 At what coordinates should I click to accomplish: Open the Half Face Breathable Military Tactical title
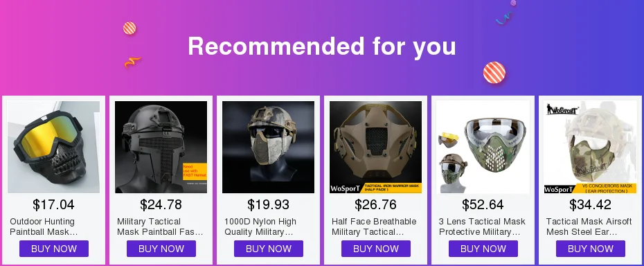click(374, 227)
